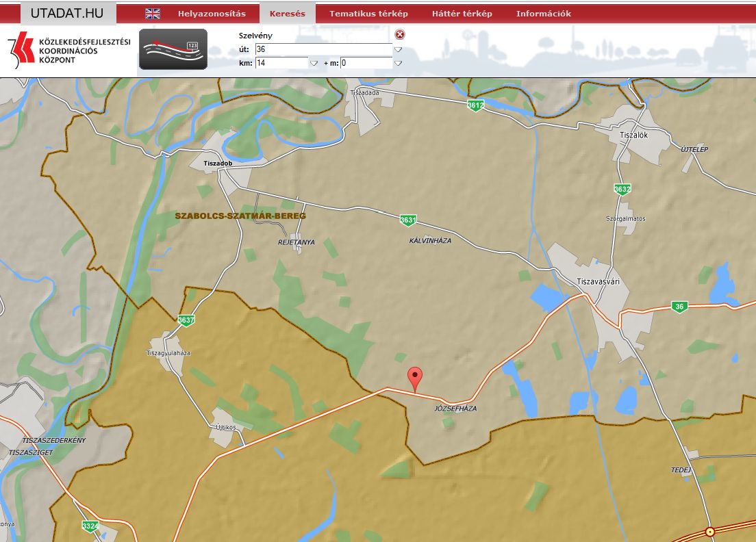Click the 3631 road number shield
The height and width of the screenshot is (542, 756).
pyautogui.click(x=408, y=220)
